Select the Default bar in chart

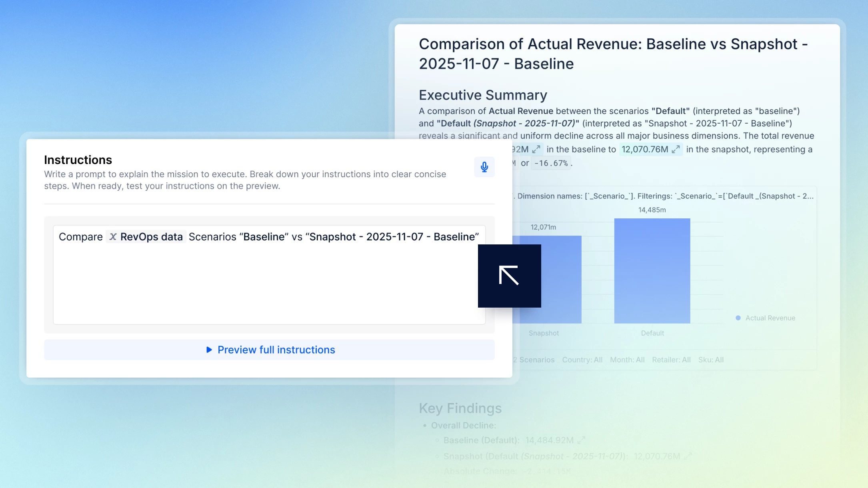click(x=652, y=271)
